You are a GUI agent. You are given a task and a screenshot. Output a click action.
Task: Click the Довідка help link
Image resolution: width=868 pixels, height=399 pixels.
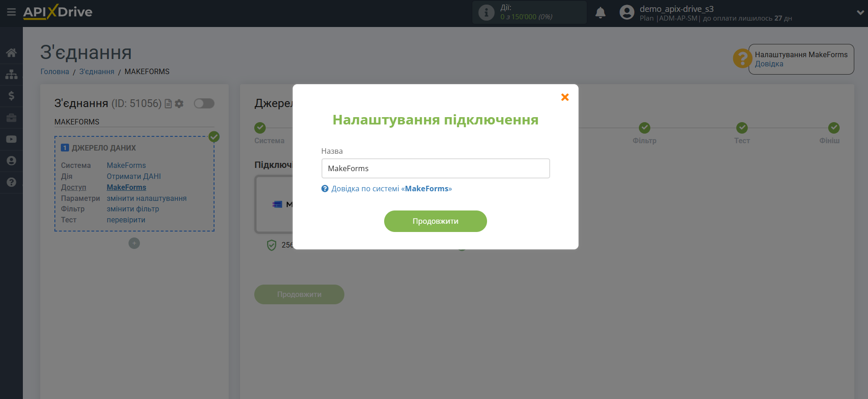click(769, 64)
